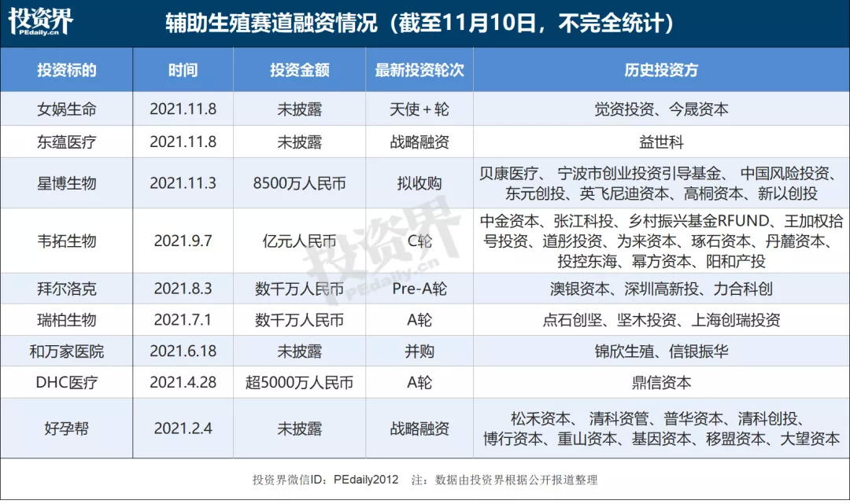Click the round 并购
The image size is (850, 504).
(x=419, y=351)
